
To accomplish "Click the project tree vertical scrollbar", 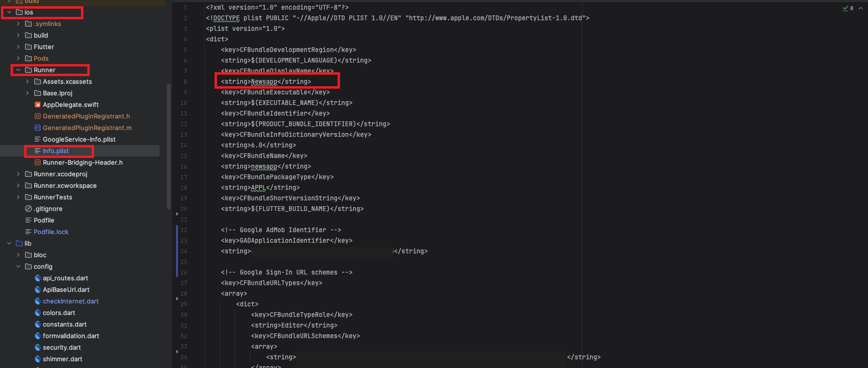I will pyautogui.click(x=168, y=145).
